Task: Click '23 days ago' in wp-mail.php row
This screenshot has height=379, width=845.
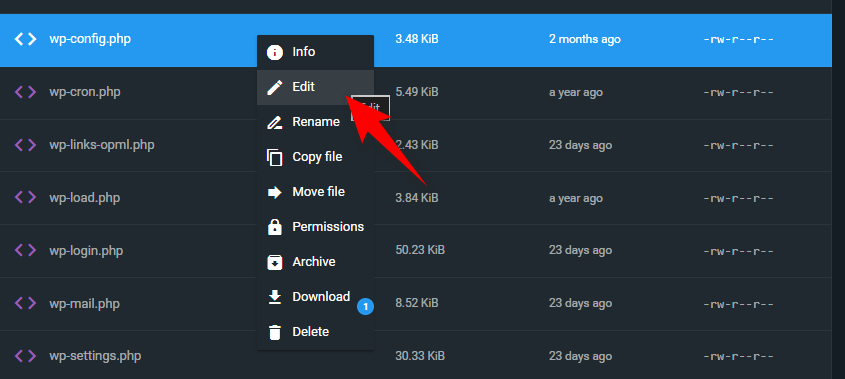Action: [580, 304]
